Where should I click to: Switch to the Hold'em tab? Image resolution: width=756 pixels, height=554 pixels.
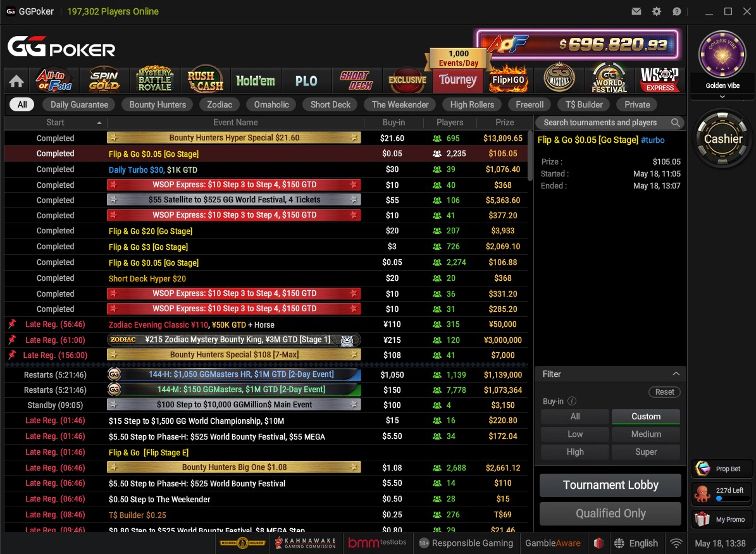tap(256, 80)
